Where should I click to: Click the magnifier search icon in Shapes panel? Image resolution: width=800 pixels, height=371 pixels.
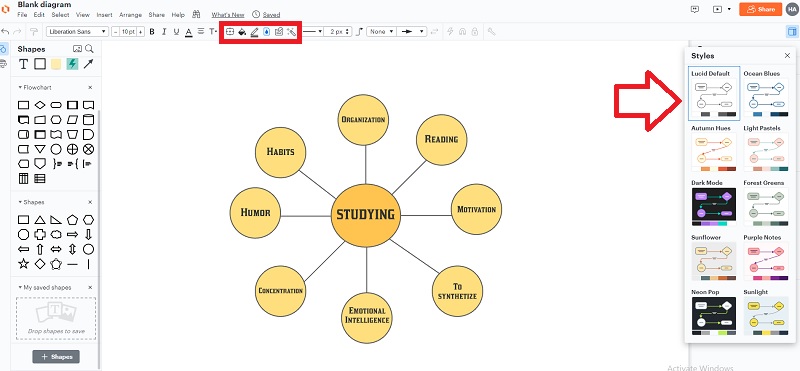pos(89,49)
